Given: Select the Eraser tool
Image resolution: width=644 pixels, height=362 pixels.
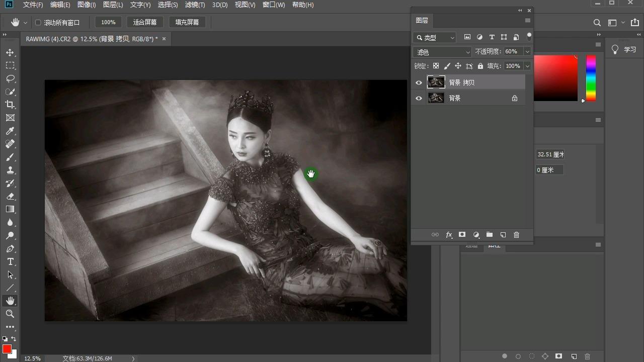Looking at the screenshot, I should pyautogui.click(x=10, y=196).
